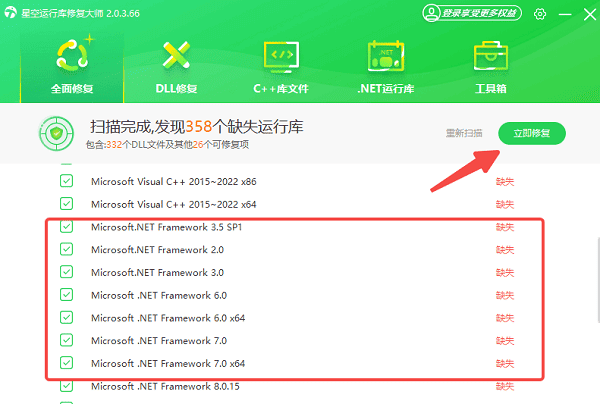The image size is (600, 404).
Task: Uncheck Microsoft.NET Framework 3.5 SP1 checkbox
Action: [x=67, y=226]
